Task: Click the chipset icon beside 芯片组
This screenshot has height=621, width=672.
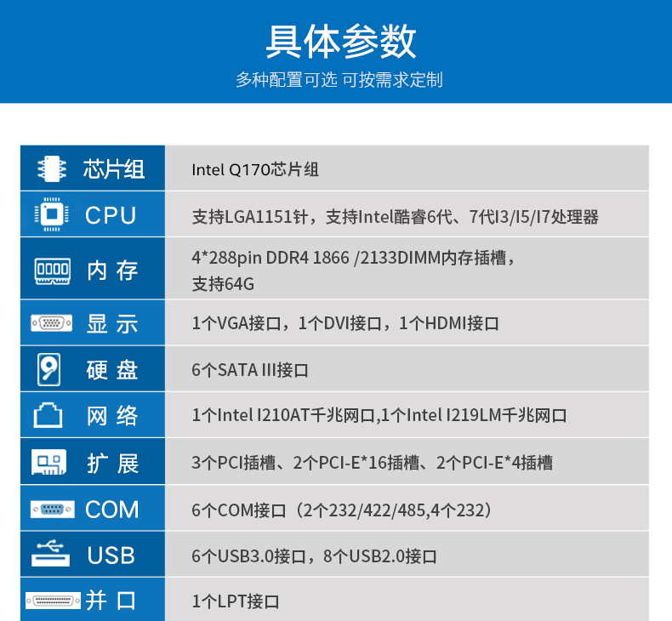Action: [51, 168]
